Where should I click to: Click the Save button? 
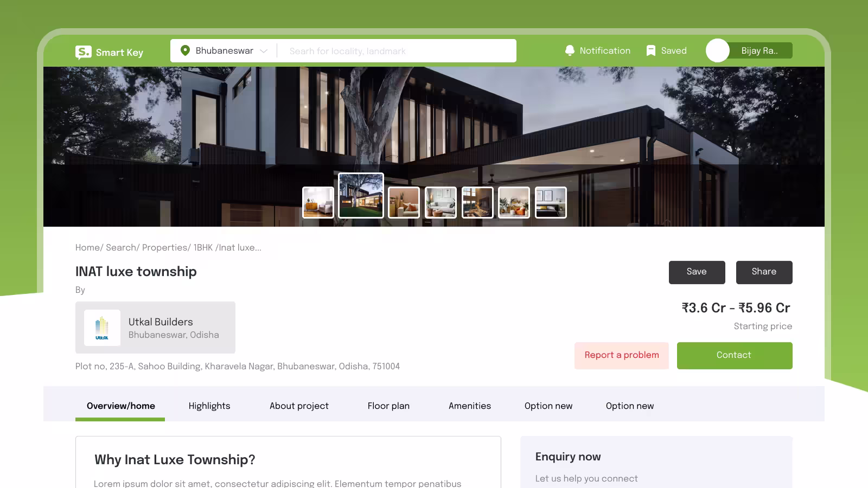[697, 272]
